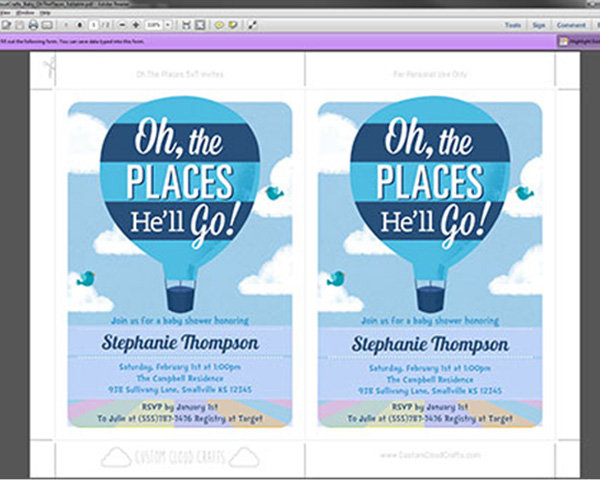Screen dimensions: 600x480
Task: Zoom out with the minus icon
Action: tap(122, 25)
